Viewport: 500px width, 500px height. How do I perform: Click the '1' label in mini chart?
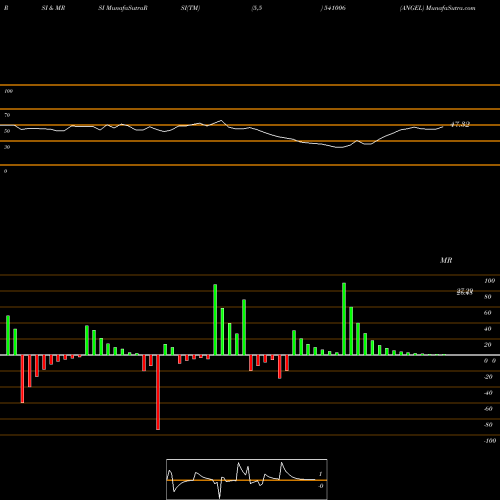pyautogui.click(x=320, y=474)
